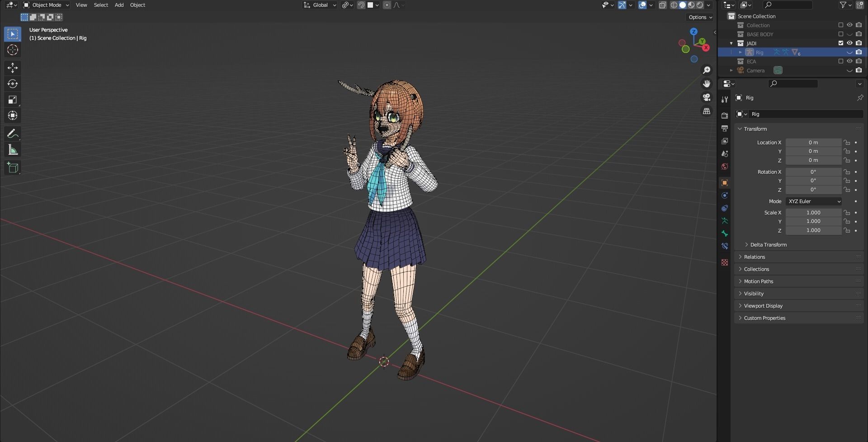Open the Object Mode dropdown
The height and width of the screenshot is (442, 868).
(x=46, y=5)
